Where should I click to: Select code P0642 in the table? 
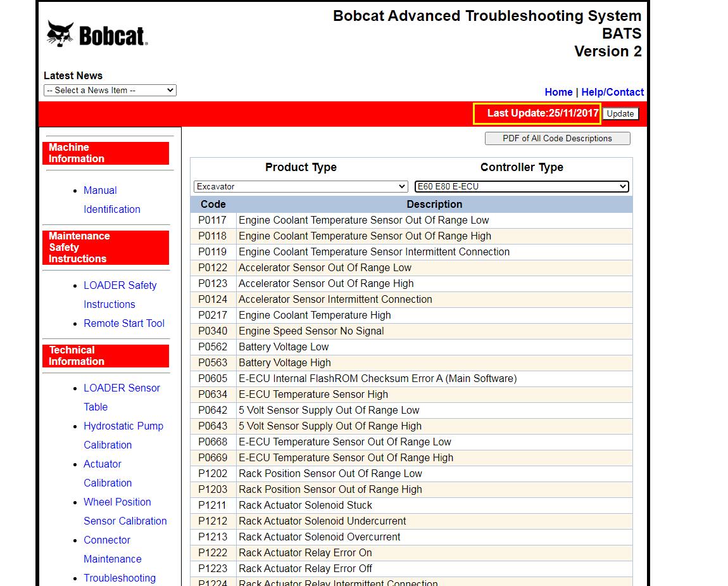(x=213, y=411)
